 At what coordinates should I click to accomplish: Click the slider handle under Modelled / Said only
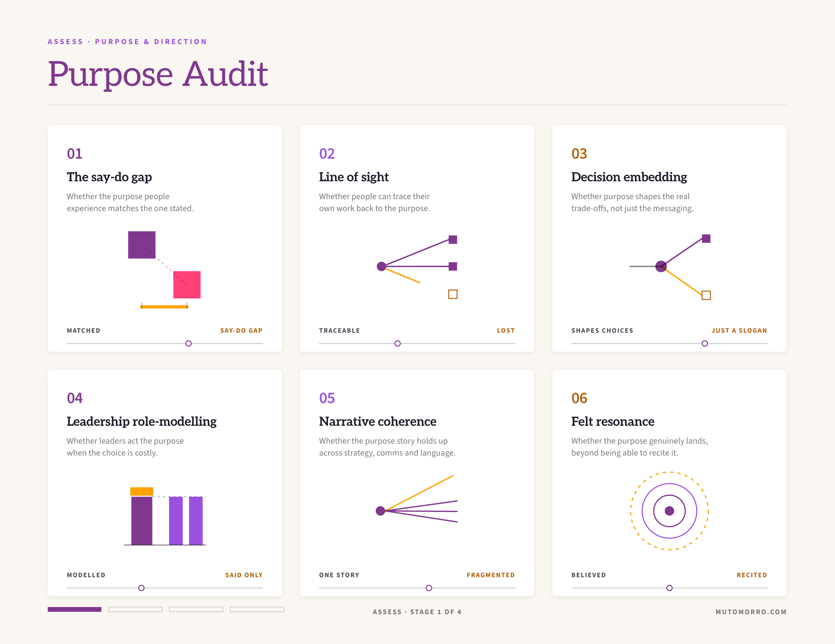coord(141,588)
